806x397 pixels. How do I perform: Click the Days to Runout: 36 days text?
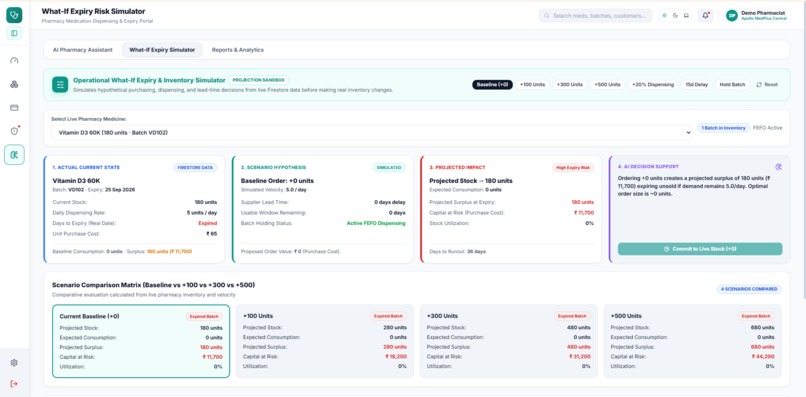click(x=457, y=251)
